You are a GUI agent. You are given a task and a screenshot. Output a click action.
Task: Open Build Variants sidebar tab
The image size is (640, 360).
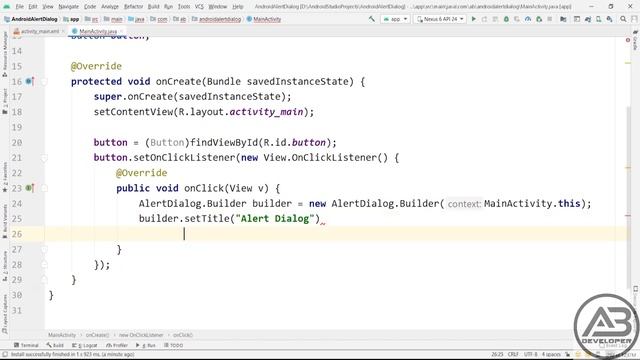click(x=5, y=222)
